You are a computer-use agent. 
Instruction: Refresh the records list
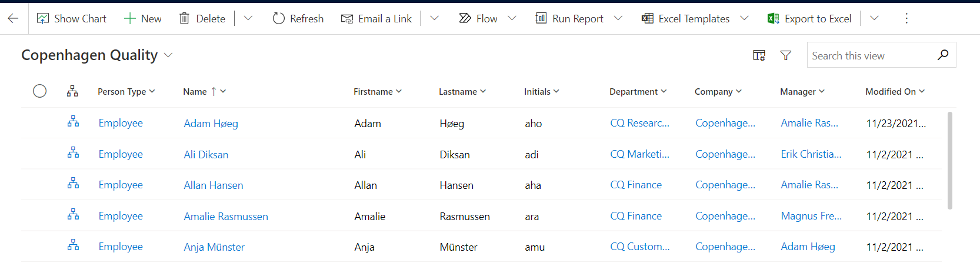click(298, 19)
